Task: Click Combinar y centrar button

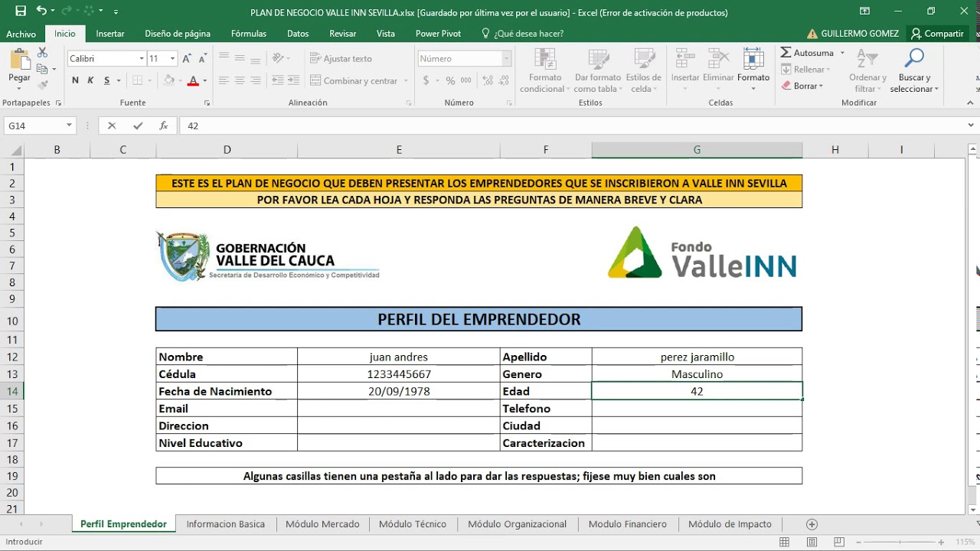Action: [x=354, y=80]
